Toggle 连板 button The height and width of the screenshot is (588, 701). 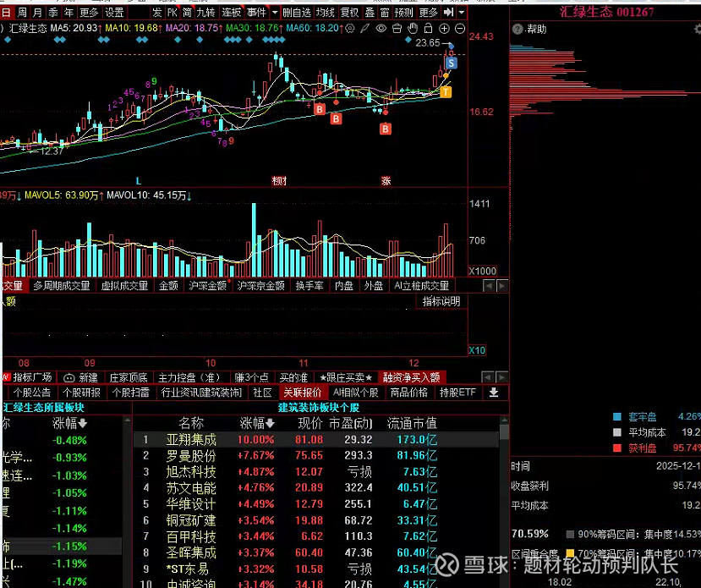tap(231, 13)
